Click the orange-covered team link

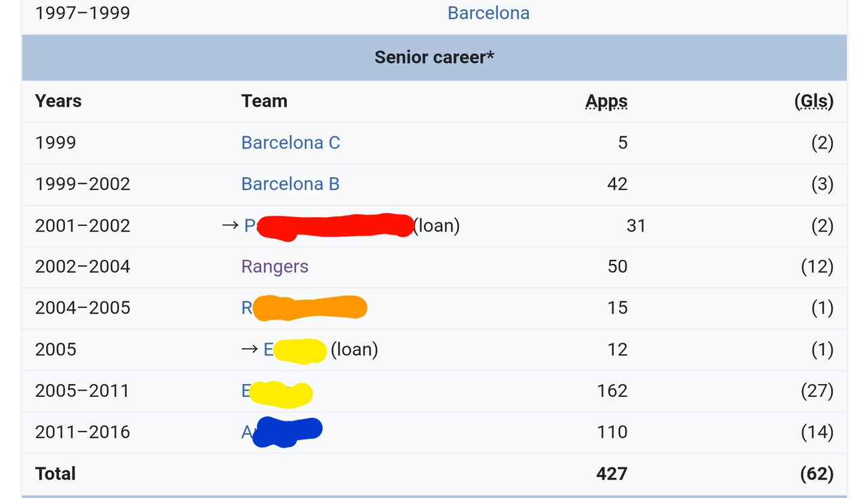tap(304, 308)
